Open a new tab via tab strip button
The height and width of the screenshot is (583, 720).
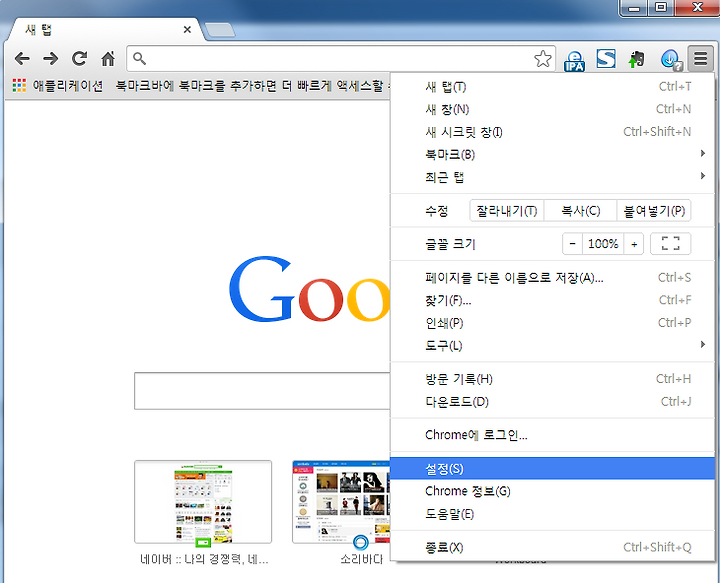click(x=219, y=30)
